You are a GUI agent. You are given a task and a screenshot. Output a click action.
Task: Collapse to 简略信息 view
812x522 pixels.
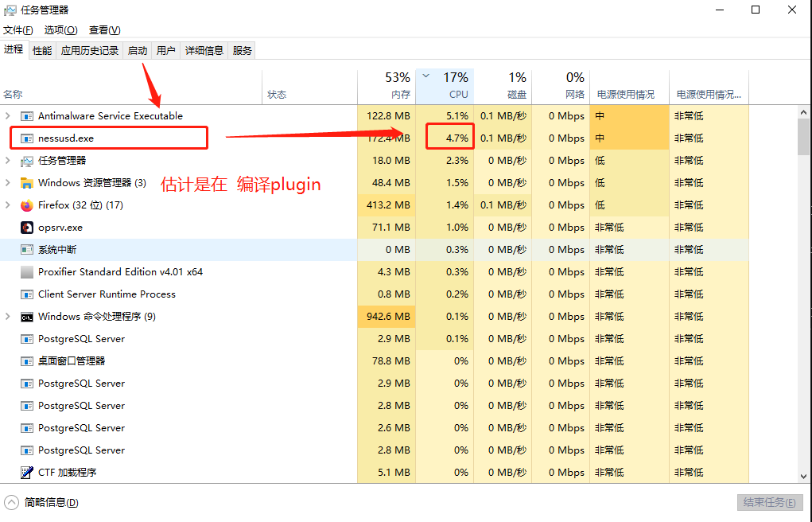click(43, 503)
